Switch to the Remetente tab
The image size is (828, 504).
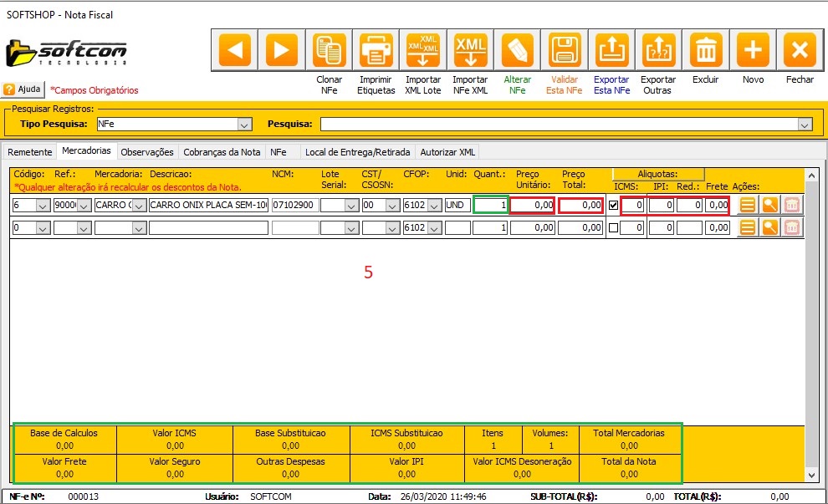pos(29,152)
